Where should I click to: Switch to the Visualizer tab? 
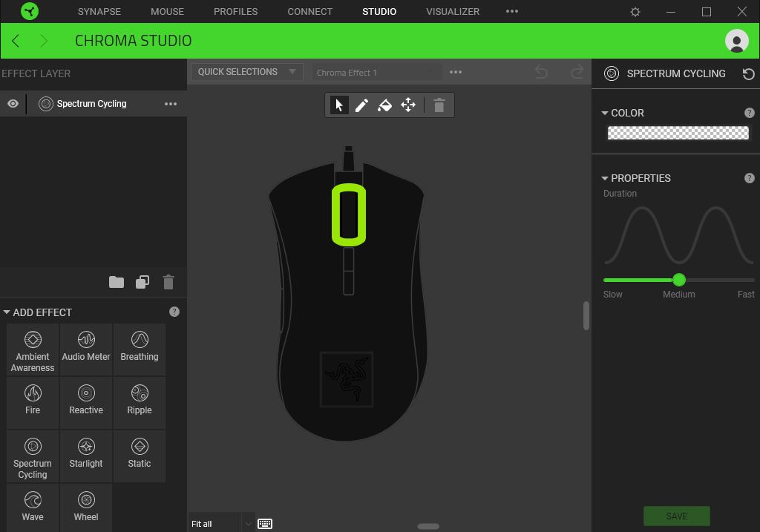click(x=453, y=12)
